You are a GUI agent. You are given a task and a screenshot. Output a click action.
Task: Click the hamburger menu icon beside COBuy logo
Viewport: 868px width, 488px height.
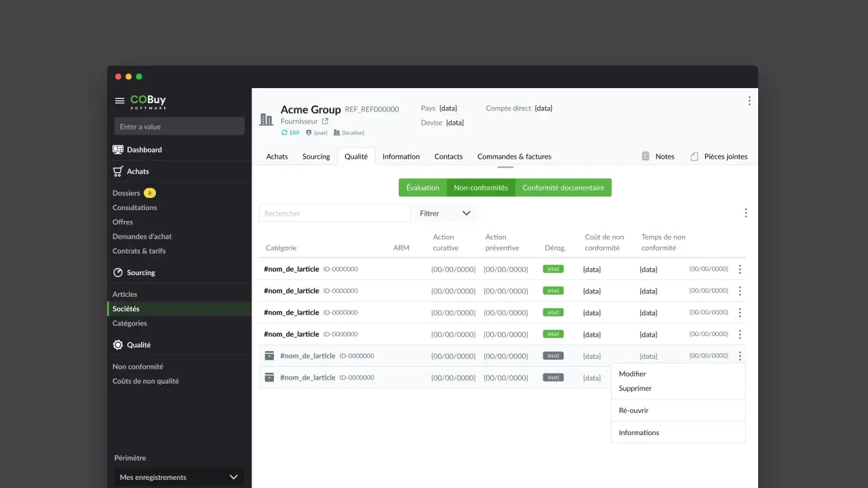[119, 101]
